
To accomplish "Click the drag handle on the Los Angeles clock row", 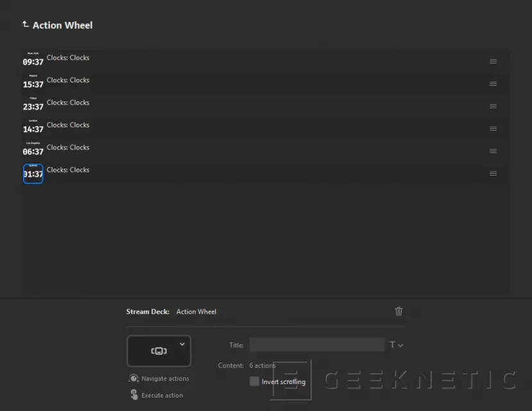I will click(x=493, y=151).
